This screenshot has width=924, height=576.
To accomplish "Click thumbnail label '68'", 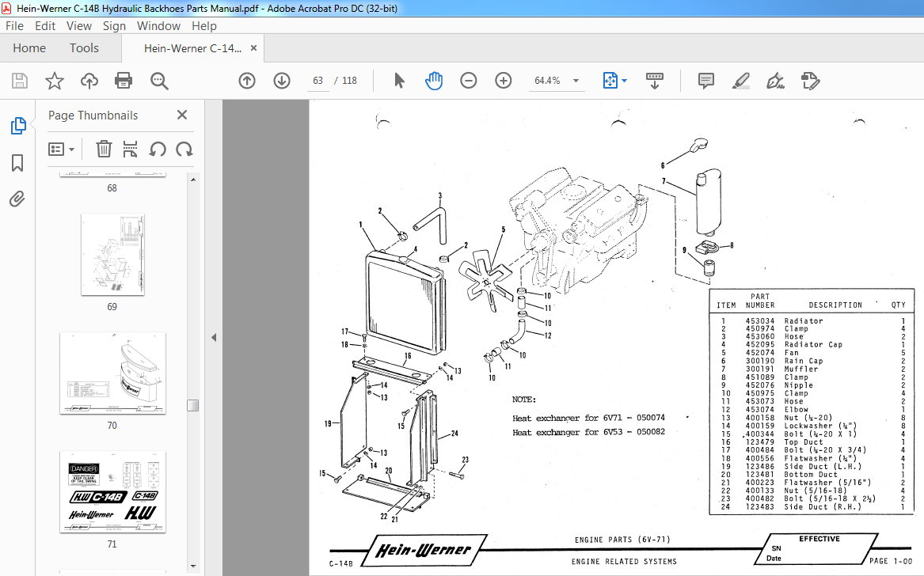I will point(112,188).
